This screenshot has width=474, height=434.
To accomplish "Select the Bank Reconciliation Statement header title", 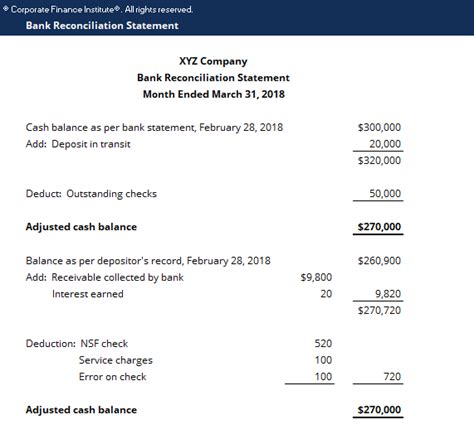I will tap(102, 25).
